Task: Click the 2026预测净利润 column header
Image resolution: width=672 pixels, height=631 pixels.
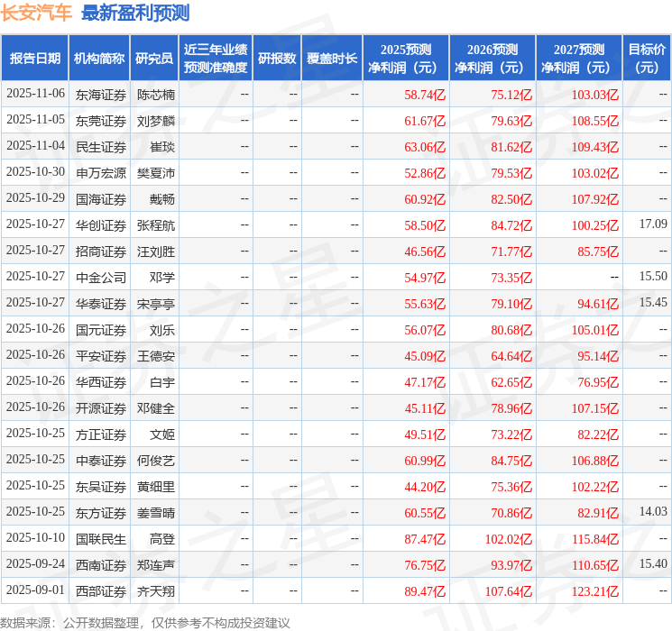Action: [492, 59]
